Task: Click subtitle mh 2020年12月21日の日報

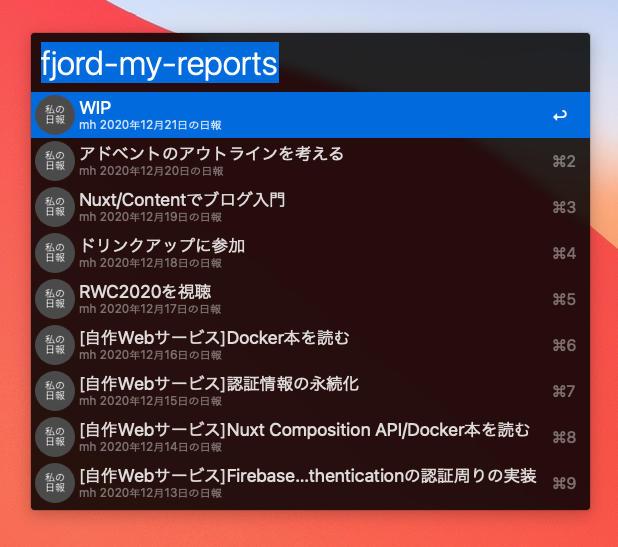Action: (150, 125)
